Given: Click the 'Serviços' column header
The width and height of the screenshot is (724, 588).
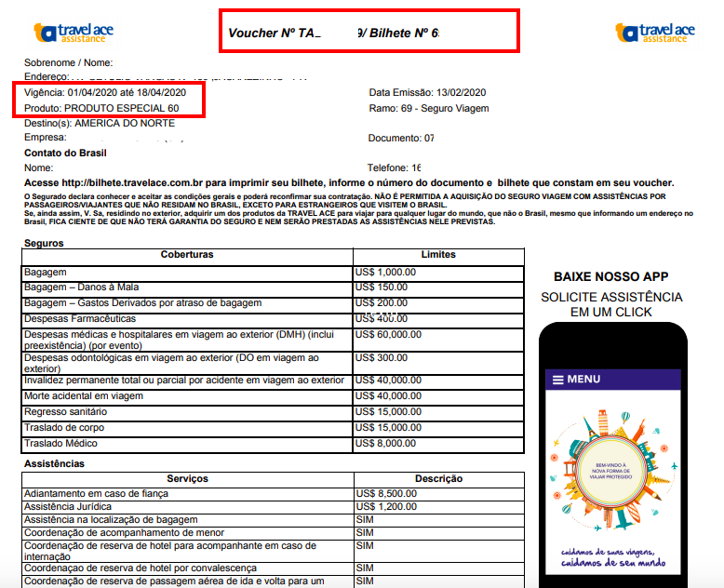Looking at the screenshot, I should (x=187, y=478).
